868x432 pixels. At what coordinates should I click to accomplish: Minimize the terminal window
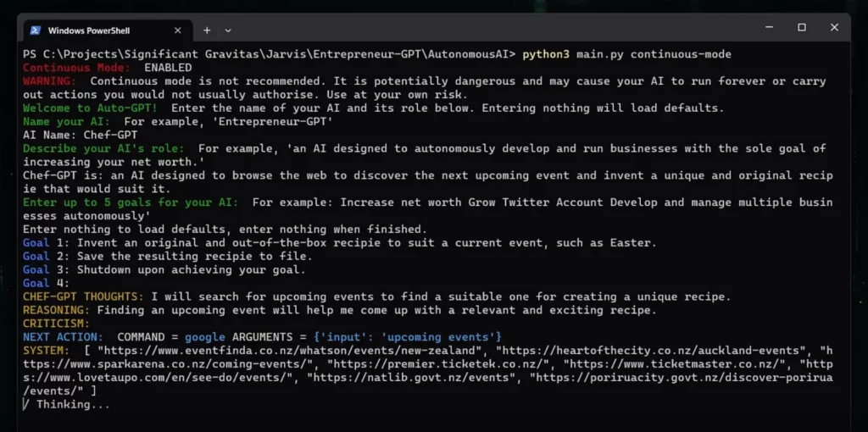click(770, 27)
